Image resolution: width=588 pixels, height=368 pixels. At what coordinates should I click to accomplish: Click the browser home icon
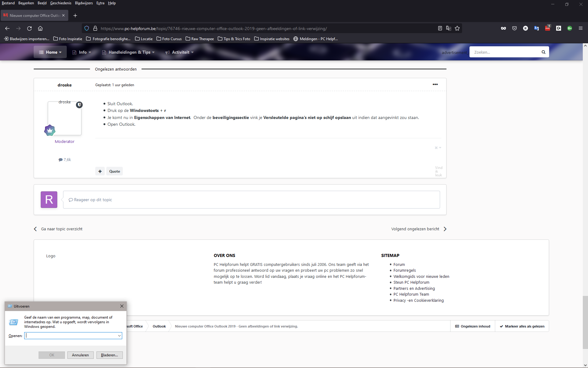[40, 29]
